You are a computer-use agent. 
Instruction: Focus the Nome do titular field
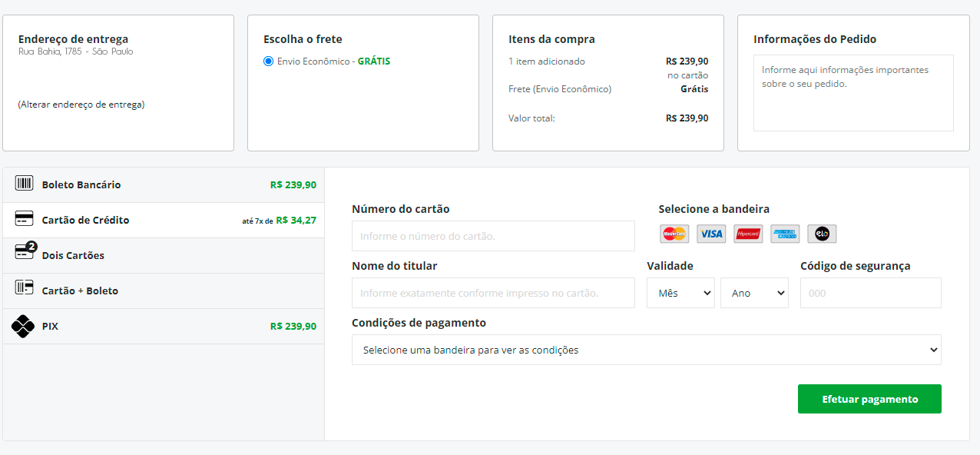(x=493, y=293)
